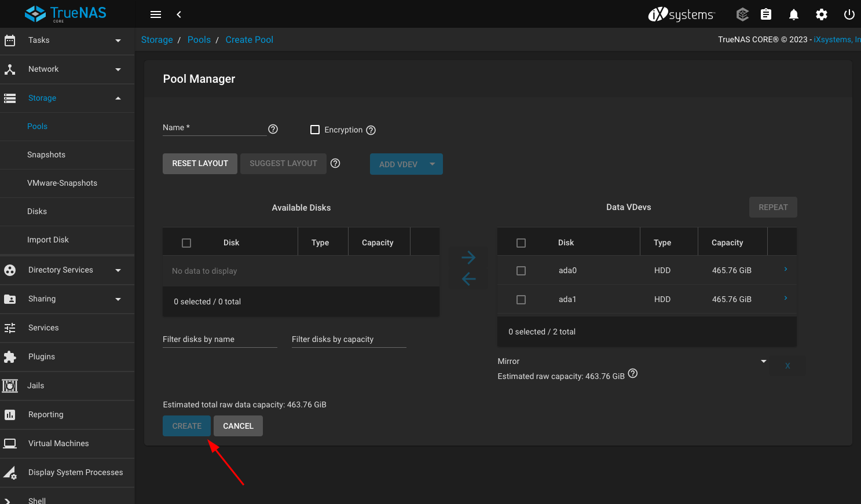Select all Available Disks header checkbox
The height and width of the screenshot is (504, 861).
(186, 243)
